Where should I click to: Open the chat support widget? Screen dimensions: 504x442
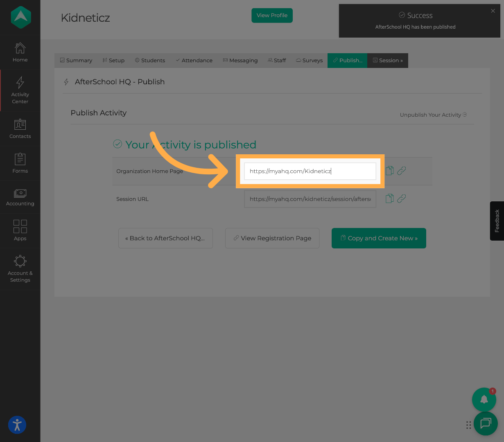click(x=486, y=423)
